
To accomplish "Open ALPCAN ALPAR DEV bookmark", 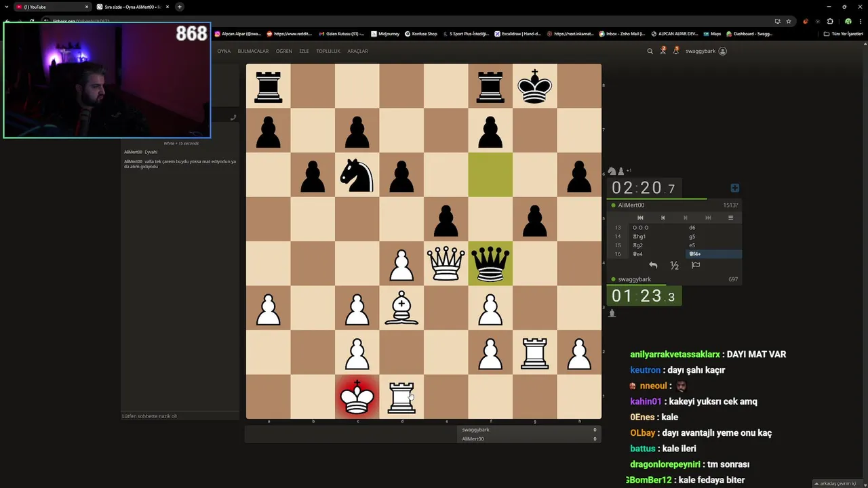I will pyautogui.click(x=674, y=33).
